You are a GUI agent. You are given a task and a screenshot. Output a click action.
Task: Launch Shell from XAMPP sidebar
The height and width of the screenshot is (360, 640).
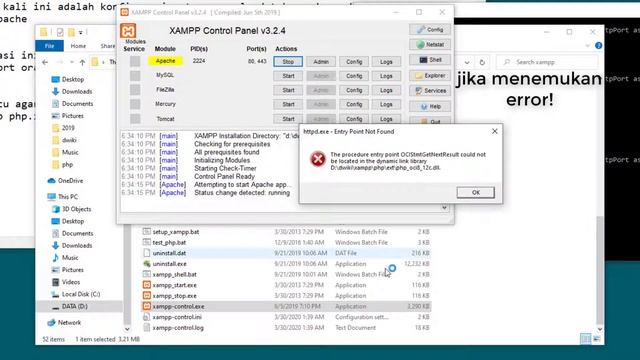pyautogui.click(x=430, y=60)
